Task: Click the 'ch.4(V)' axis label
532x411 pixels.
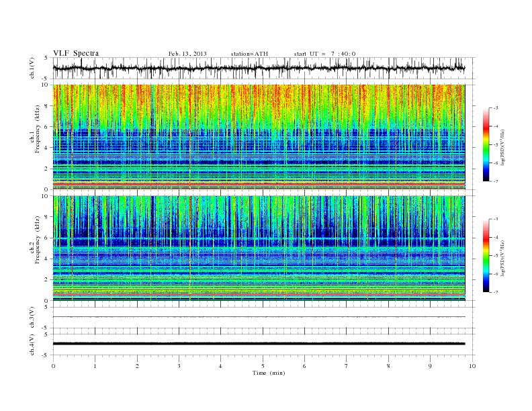Action: coord(32,345)
